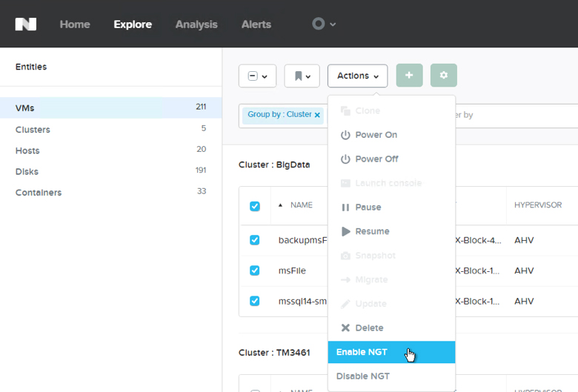Open the Alerts page
Image resolution: width=578 pixels, height=392 pixels.
256,24
